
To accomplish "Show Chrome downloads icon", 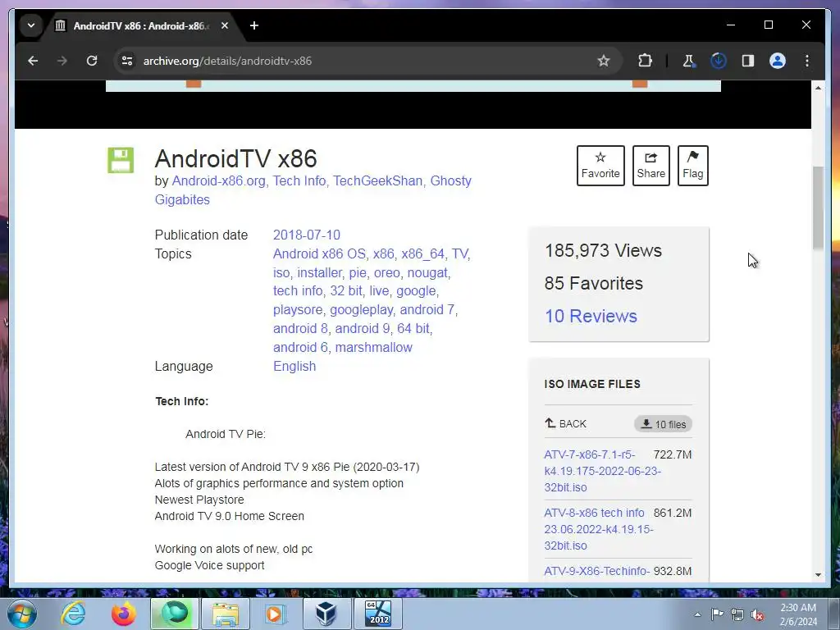I will 719,61.
